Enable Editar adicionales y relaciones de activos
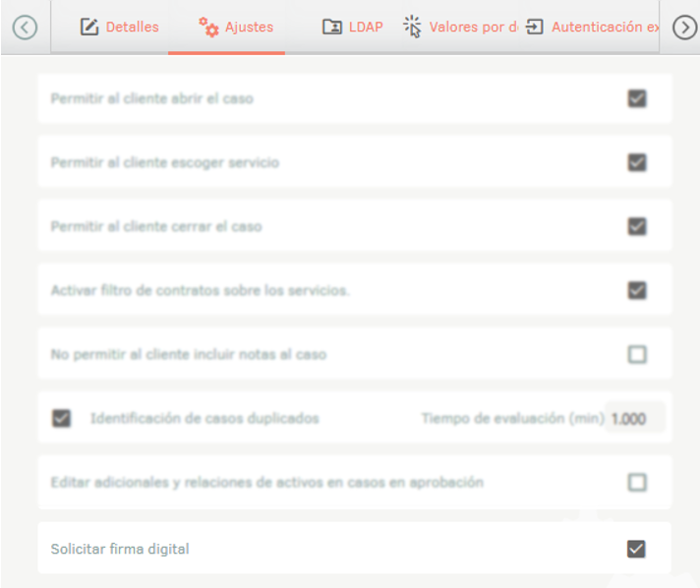This screenshot has height=588, width=700. tap(637, 483)
